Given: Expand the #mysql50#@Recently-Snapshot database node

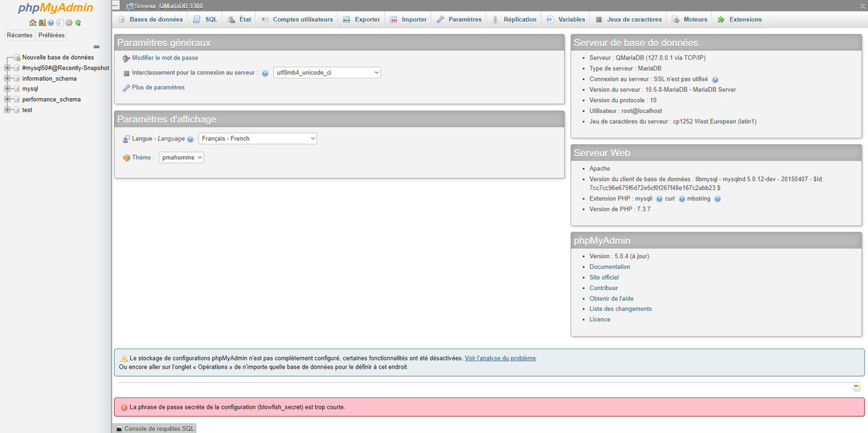Looking at the screenshot, I should (x=7, y=68).
